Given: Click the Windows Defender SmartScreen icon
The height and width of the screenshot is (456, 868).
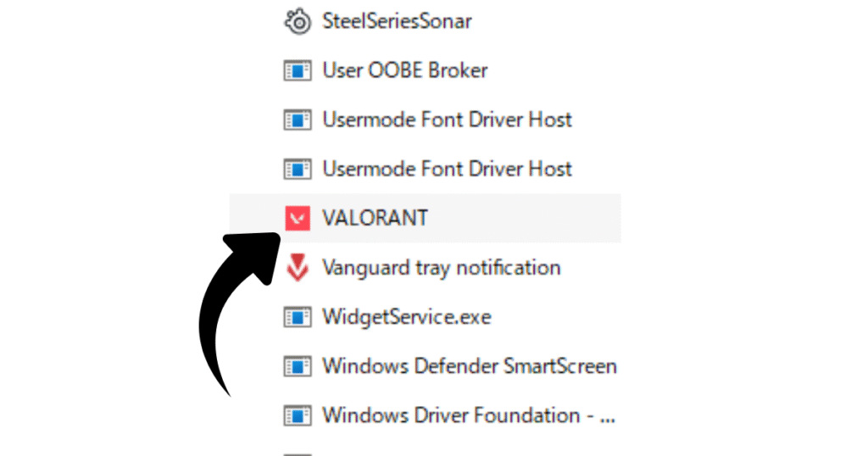Looking at the screenshot, I should tap(298, 367).
